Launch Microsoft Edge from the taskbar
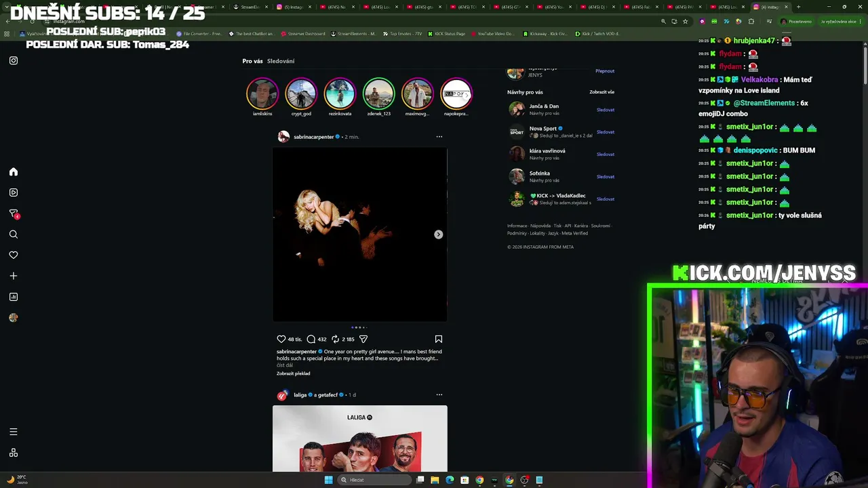 450,480
